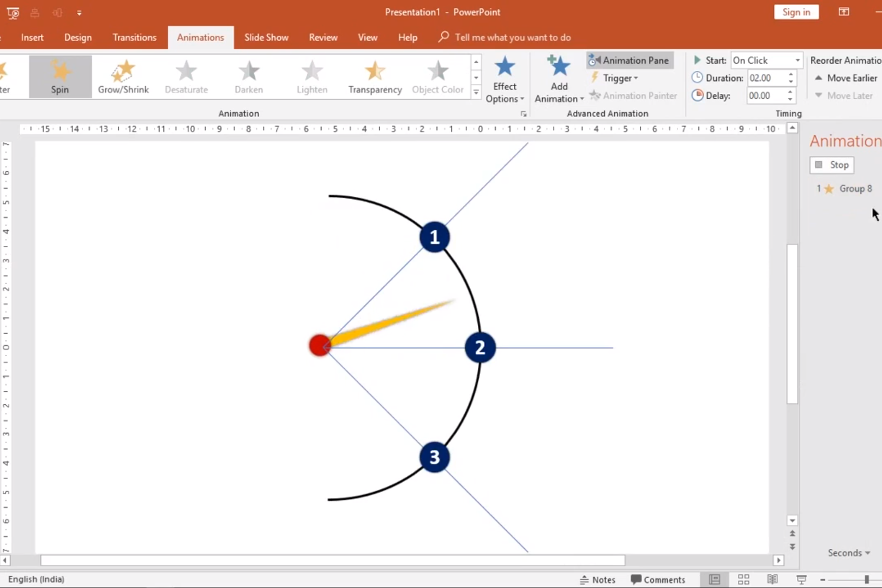This screenshot has width=882, height=588.
Task: Choose the Transparency emphasis effect
Action: [375, 77]
